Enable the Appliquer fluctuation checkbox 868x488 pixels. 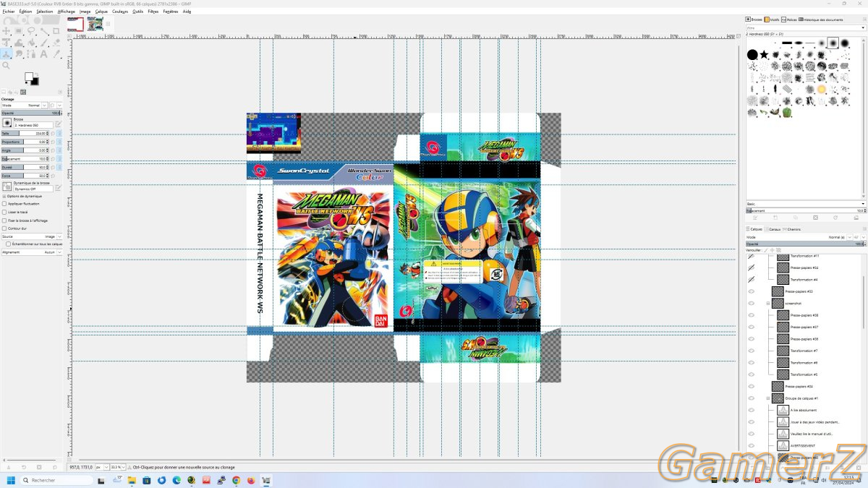point(4,204)
